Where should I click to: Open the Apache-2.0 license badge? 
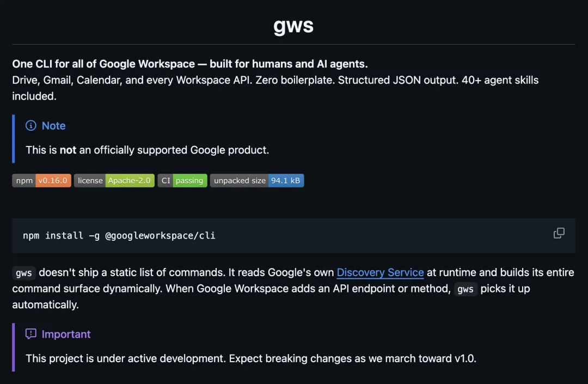[114, 181]
